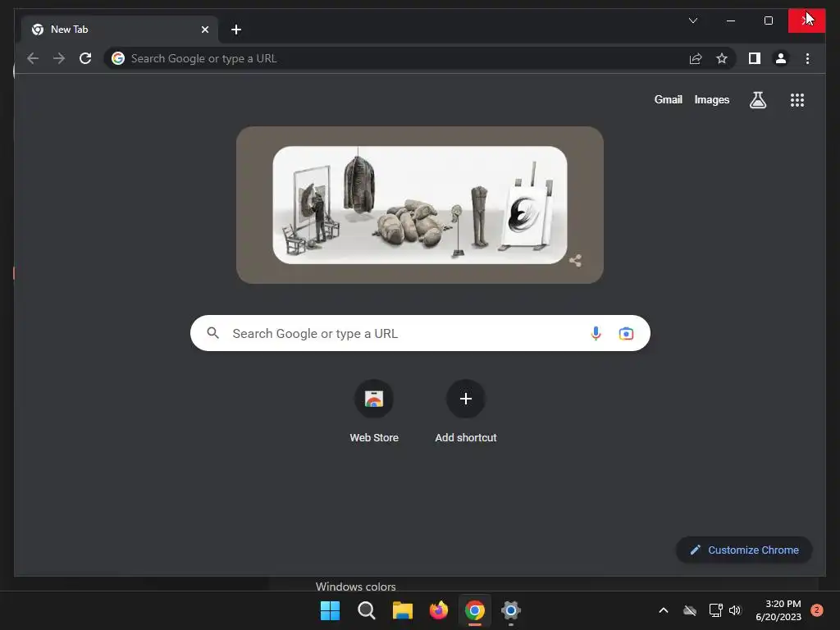840x630 pixels.
Task: Open the Chrome side panel
Action: pos(755,58)
